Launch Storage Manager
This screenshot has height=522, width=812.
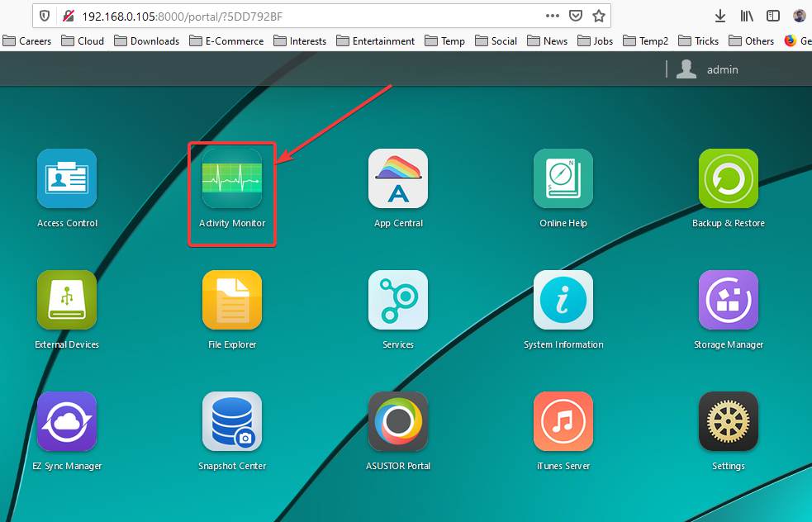(x=728, y=300)
